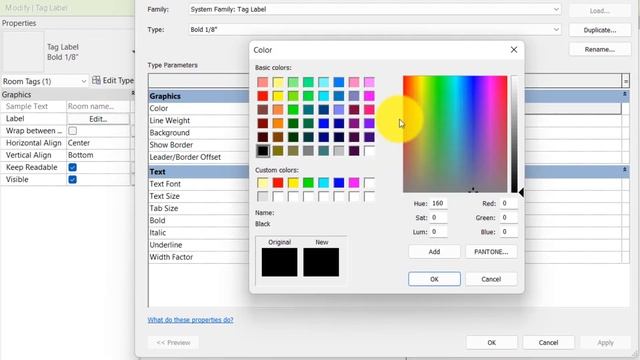
Task: Click the Hue value field
Action: [438, 203]
